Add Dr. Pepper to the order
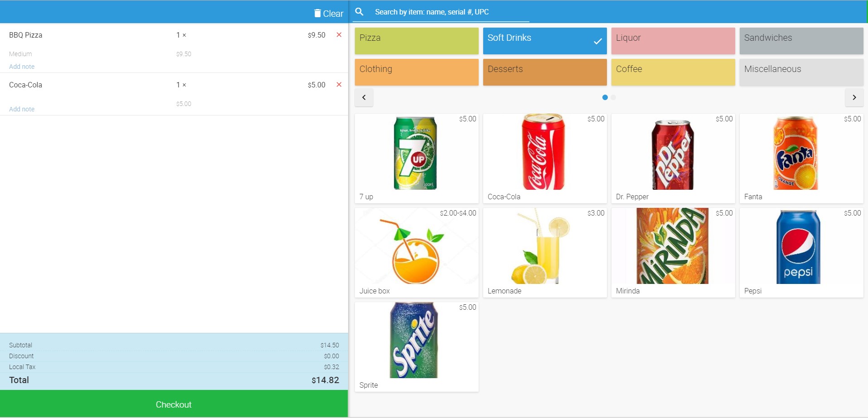Image resolution: width=868 pixels, height=418 pixels. tap(673, 158)
